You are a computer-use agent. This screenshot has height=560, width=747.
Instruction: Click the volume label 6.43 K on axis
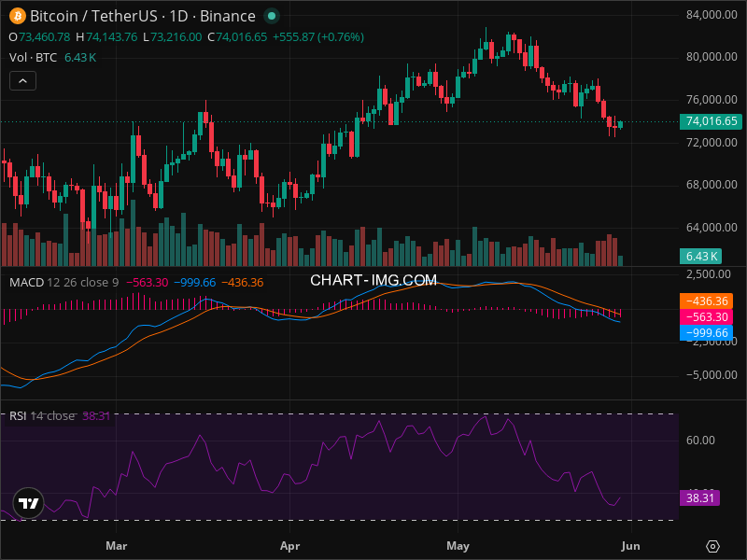(701, 256)
